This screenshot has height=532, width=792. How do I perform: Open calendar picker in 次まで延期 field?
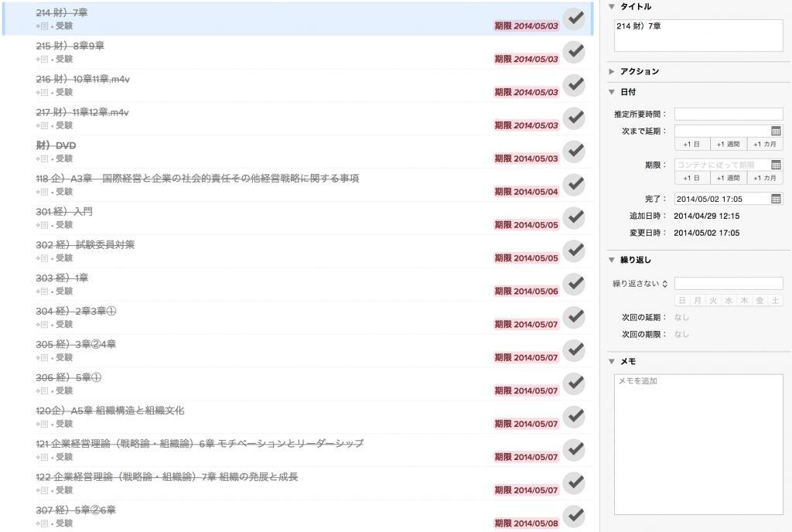[776, 131]
